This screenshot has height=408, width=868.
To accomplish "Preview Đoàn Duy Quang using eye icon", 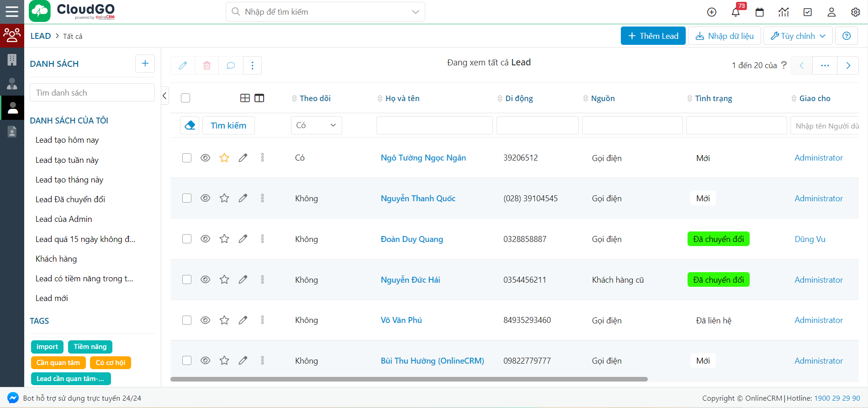I will (206, 239).
